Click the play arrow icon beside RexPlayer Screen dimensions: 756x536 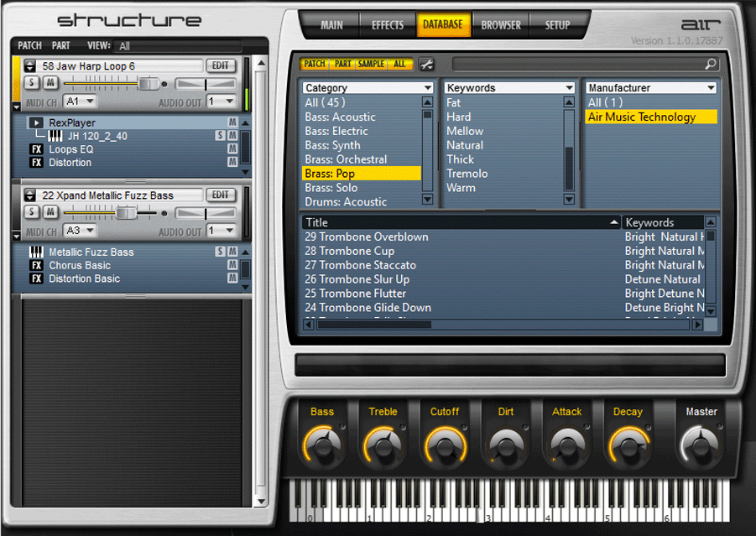point(38,122)
